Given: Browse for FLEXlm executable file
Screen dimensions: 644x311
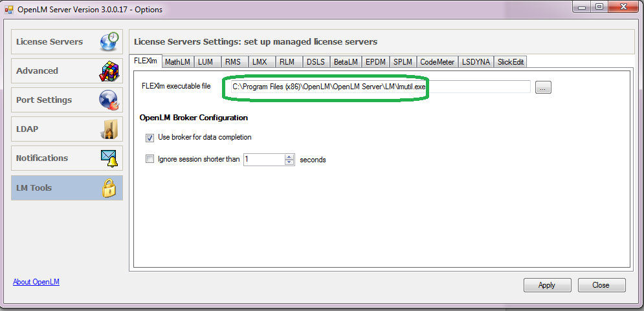Looking at the screenshot, I should (543, 87).
